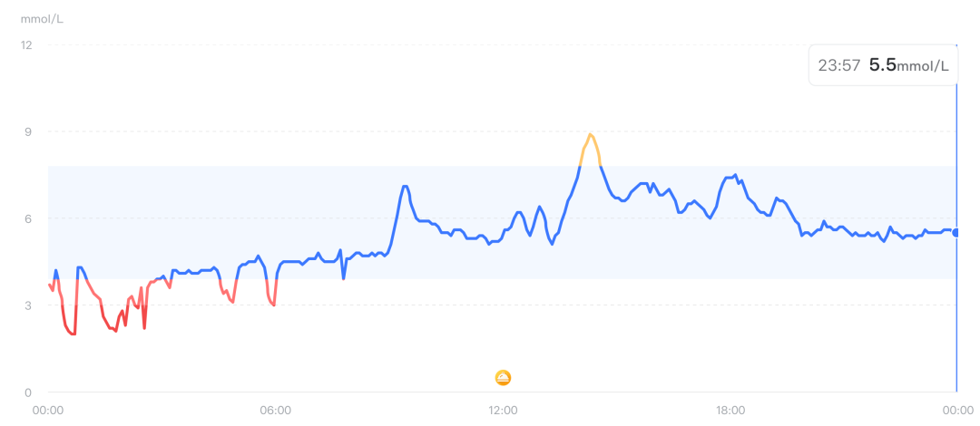Click the blue curve peak around 09:30
The width and height of the screenshot is (980, 426).
(x=405, y=186)
